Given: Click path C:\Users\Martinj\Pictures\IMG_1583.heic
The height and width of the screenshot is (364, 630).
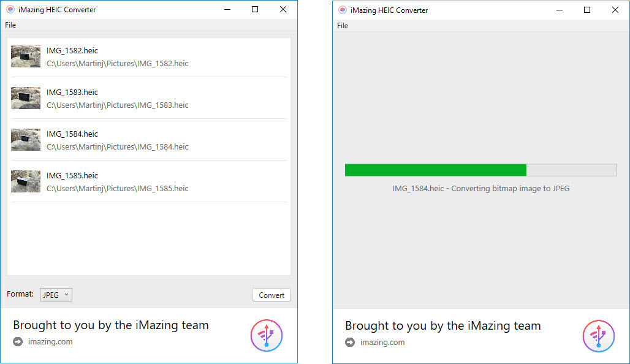Looking at the screenshot, I should [117, 105].
